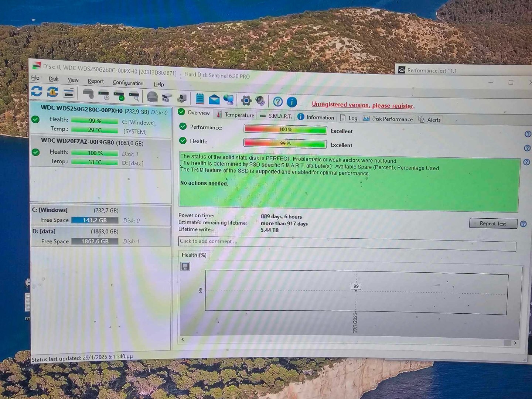
Task: Click the refresh with warning sign icon
Action: pos(53,92)
